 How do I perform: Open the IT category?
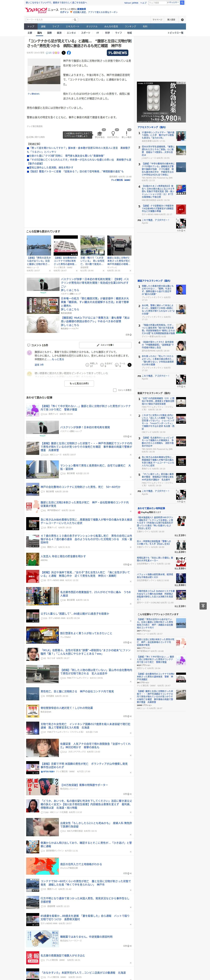click(98, 33)
